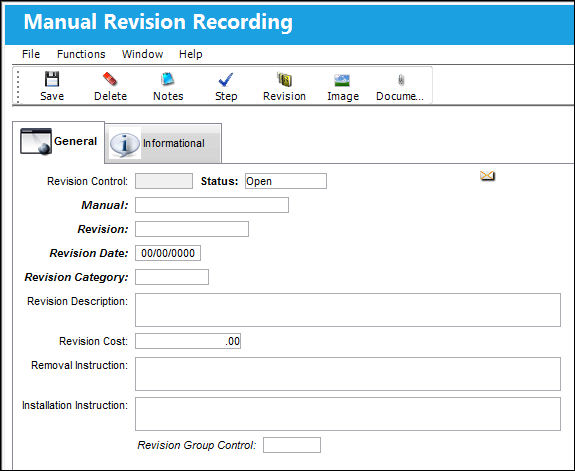Click the Revision Category field

point(172,277)
